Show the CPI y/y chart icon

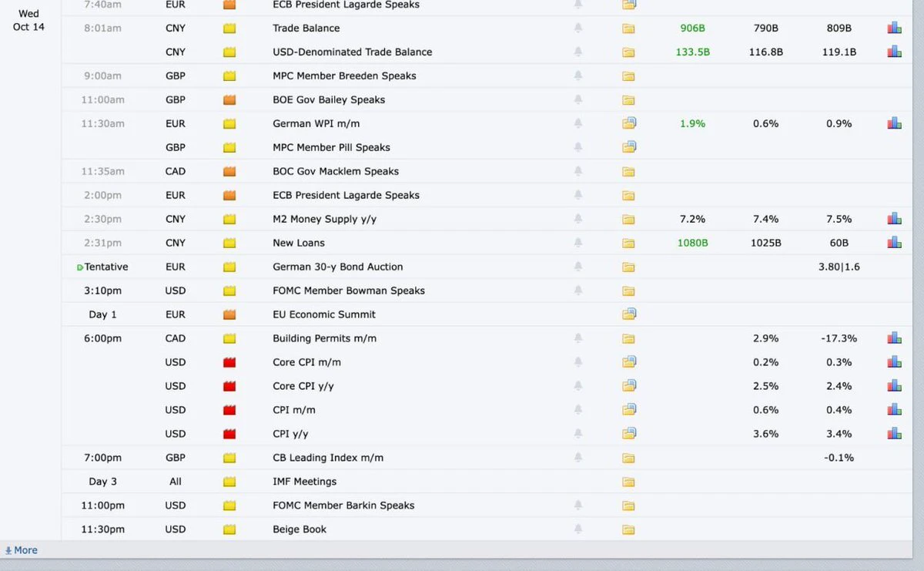[x=894, y=434]
